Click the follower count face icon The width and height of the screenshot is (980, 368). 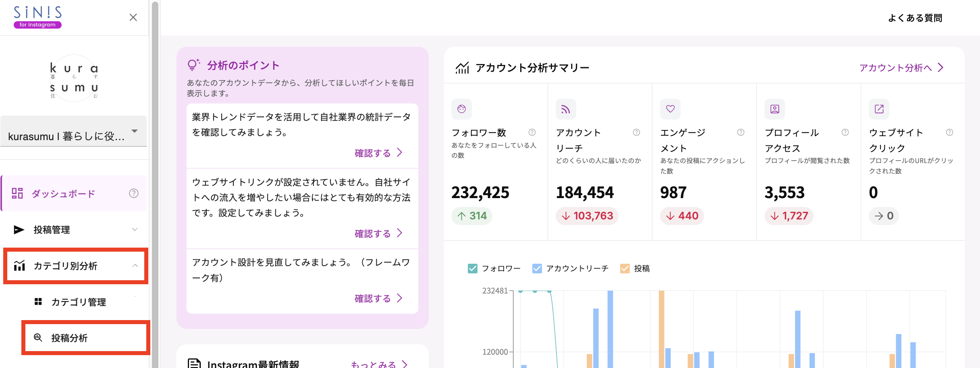(461, 109)
